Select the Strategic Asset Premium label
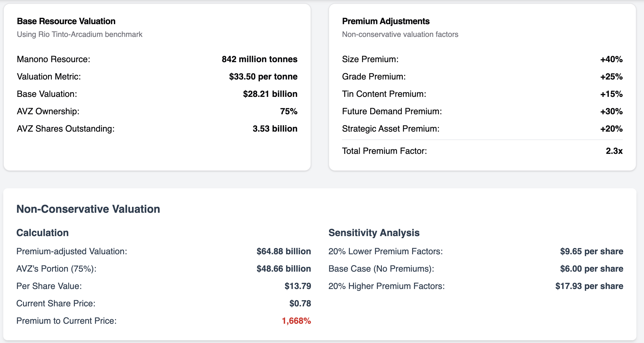 pyautogui.click(x=391, y=129)
